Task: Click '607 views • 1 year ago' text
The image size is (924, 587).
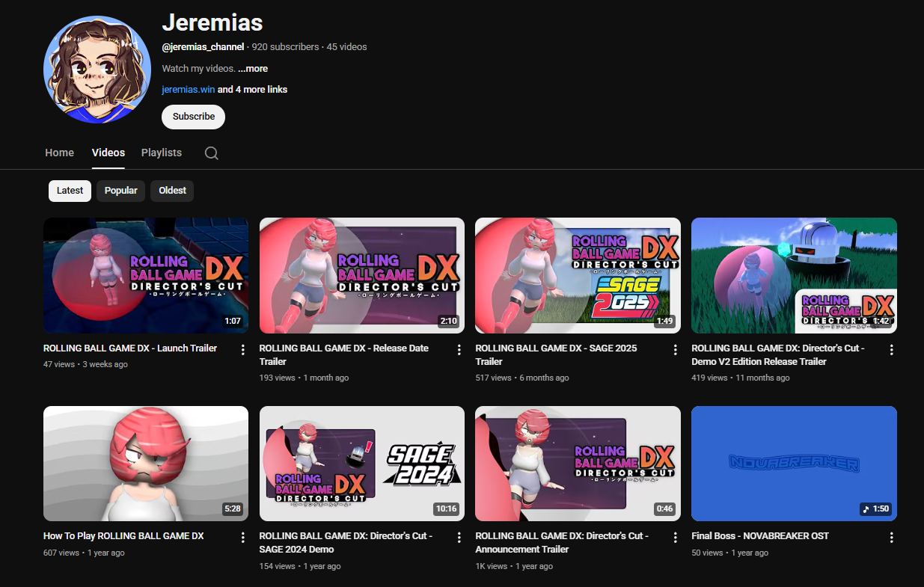Action: [84, 553]
